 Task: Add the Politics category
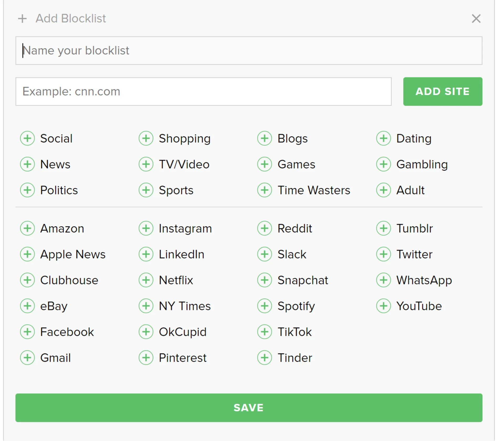point(27,190)
